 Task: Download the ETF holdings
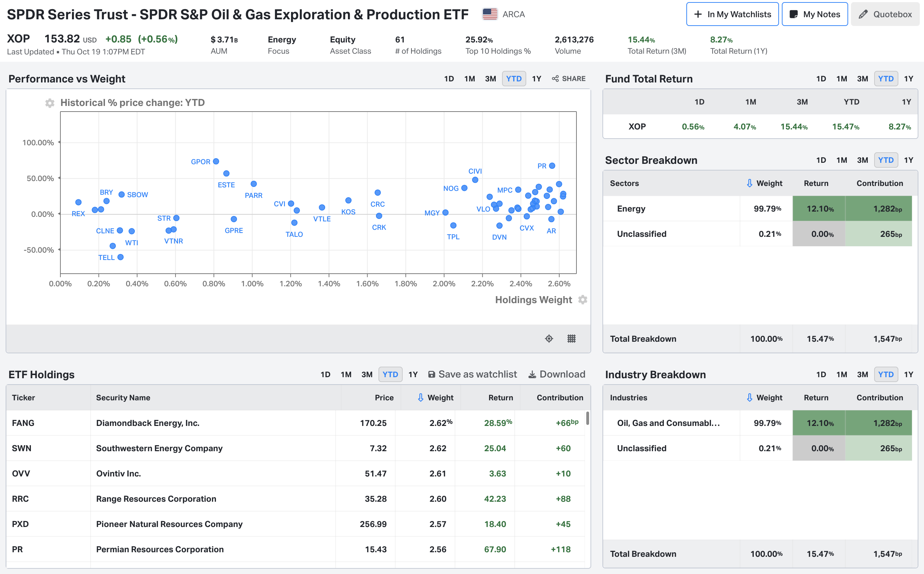tap(557, 374)
